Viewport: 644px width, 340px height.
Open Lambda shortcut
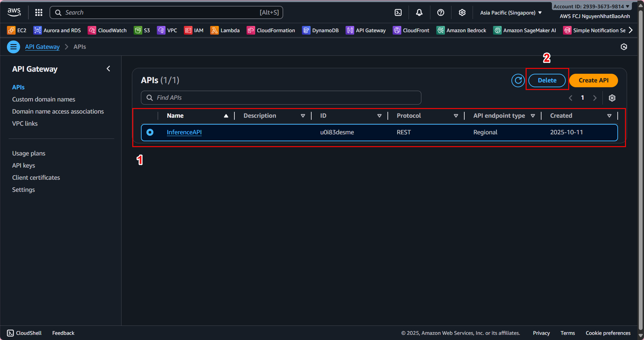(x=225, y=30)
